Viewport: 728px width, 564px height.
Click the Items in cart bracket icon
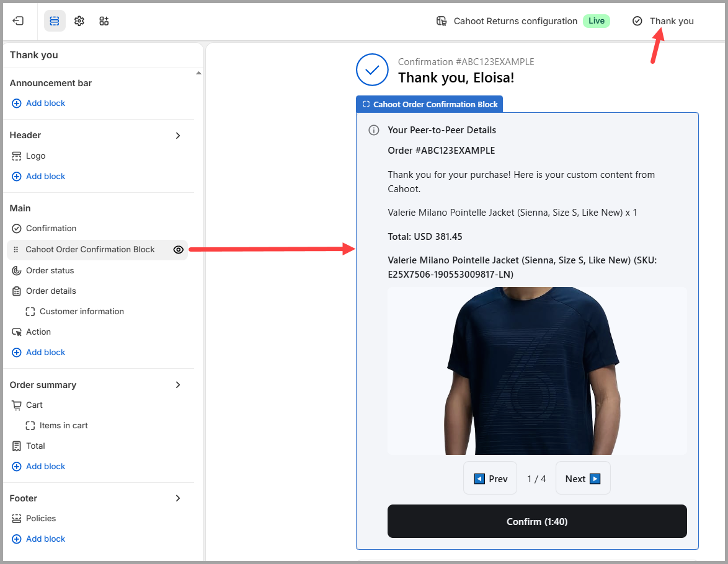coord(30,426)
